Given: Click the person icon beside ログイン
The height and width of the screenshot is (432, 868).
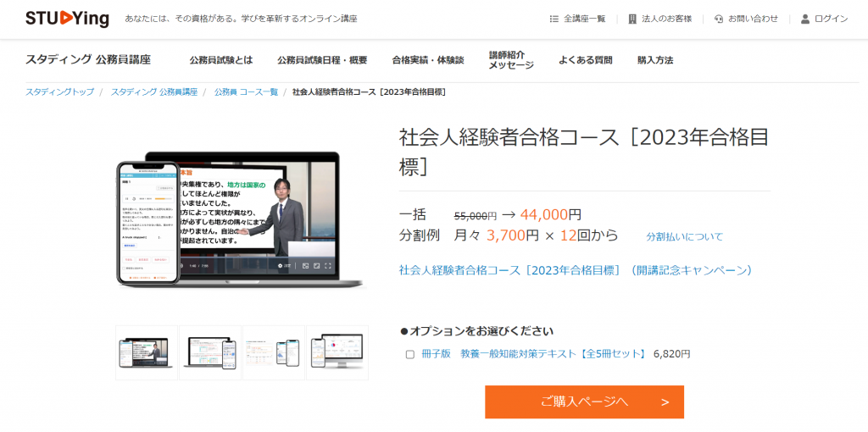Looking at the screenshot, I should point(805,19).
